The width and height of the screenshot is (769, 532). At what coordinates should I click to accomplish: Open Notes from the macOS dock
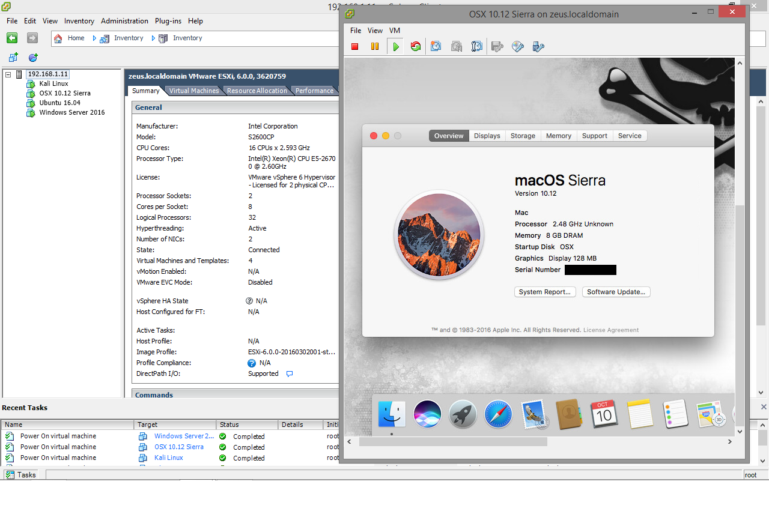click(x=640, y=414)
